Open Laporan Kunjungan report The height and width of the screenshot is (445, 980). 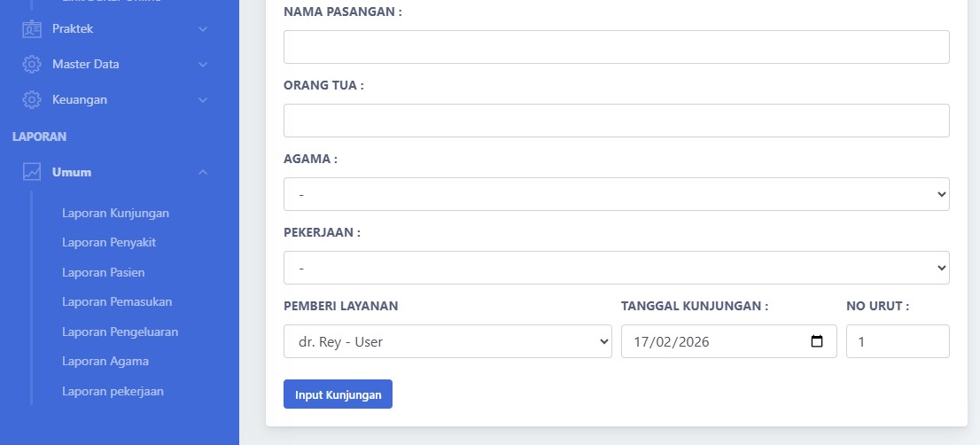tap(115, 213)
